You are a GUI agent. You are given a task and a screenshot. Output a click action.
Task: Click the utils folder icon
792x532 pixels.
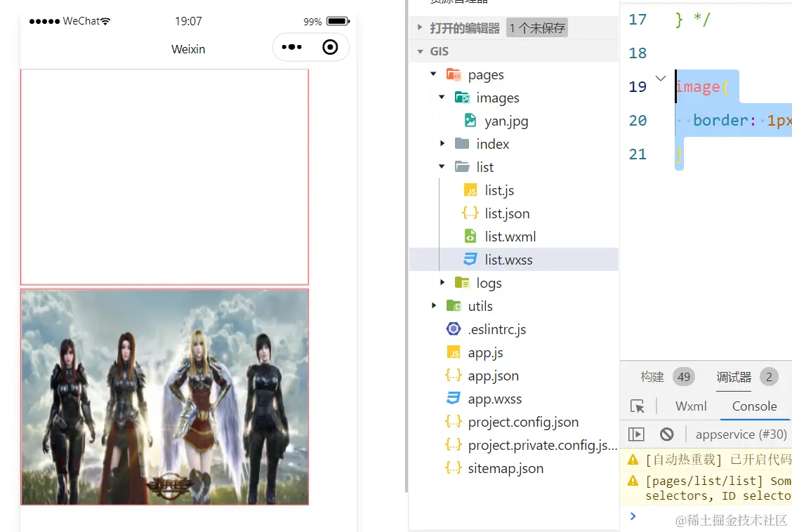point(454,306)
